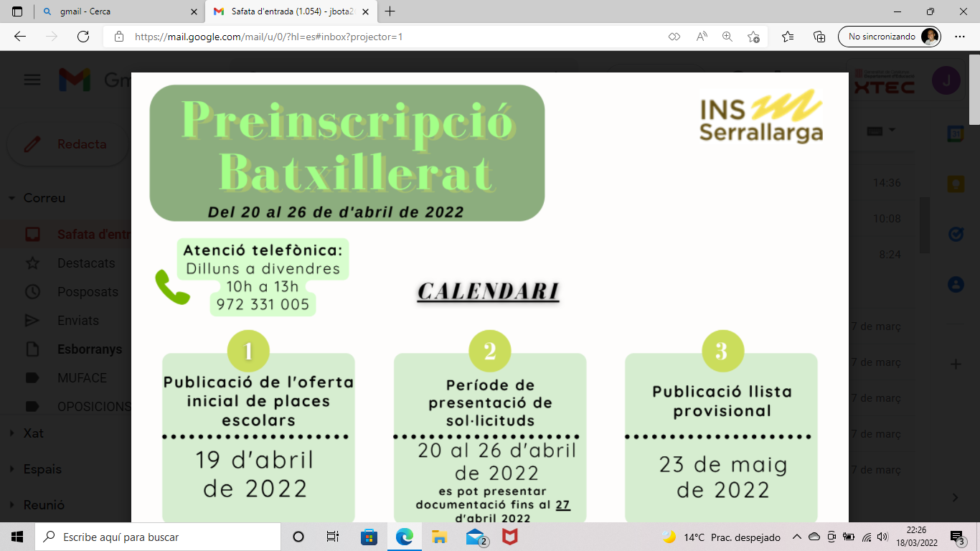980x551 pixels.
Task: Open a new browser tab
Action: [390, 11]
